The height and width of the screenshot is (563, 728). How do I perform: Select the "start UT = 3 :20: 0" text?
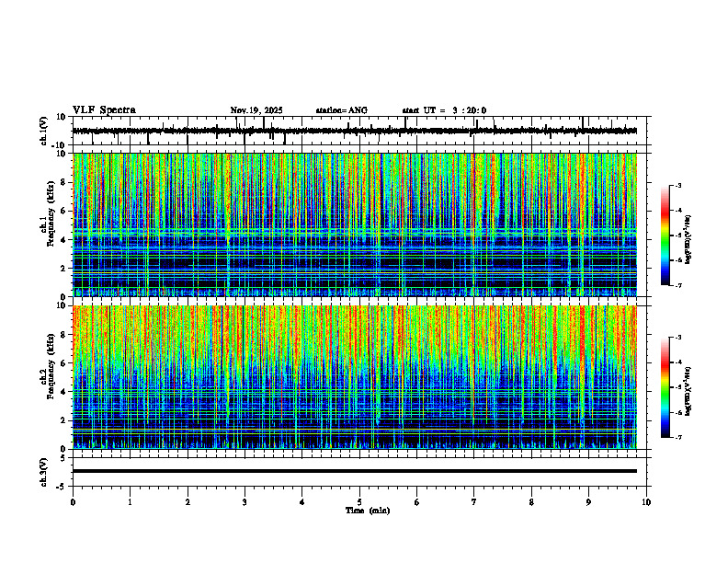click(x=444, y=110)
